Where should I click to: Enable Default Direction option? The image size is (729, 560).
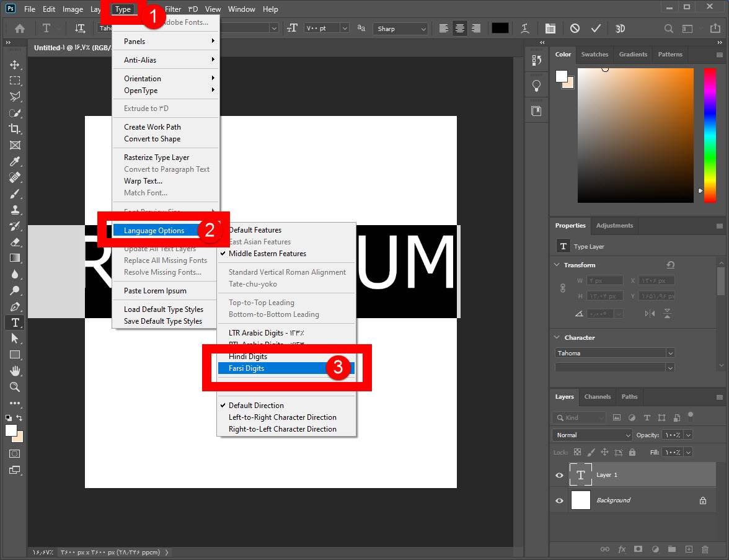click(x=256, y=406)
